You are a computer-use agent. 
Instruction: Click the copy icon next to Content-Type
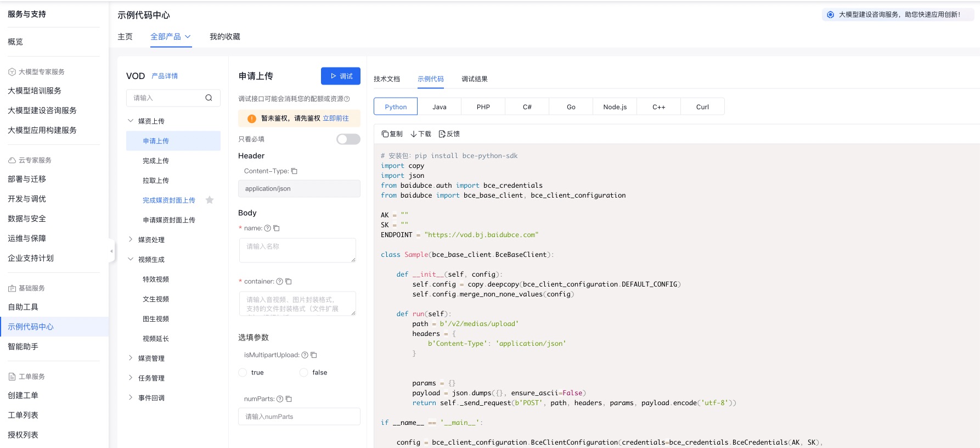click(294, 171)
